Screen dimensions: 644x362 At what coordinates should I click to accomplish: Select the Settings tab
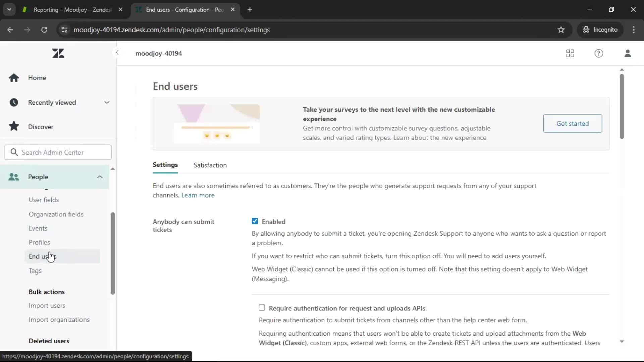165,165
